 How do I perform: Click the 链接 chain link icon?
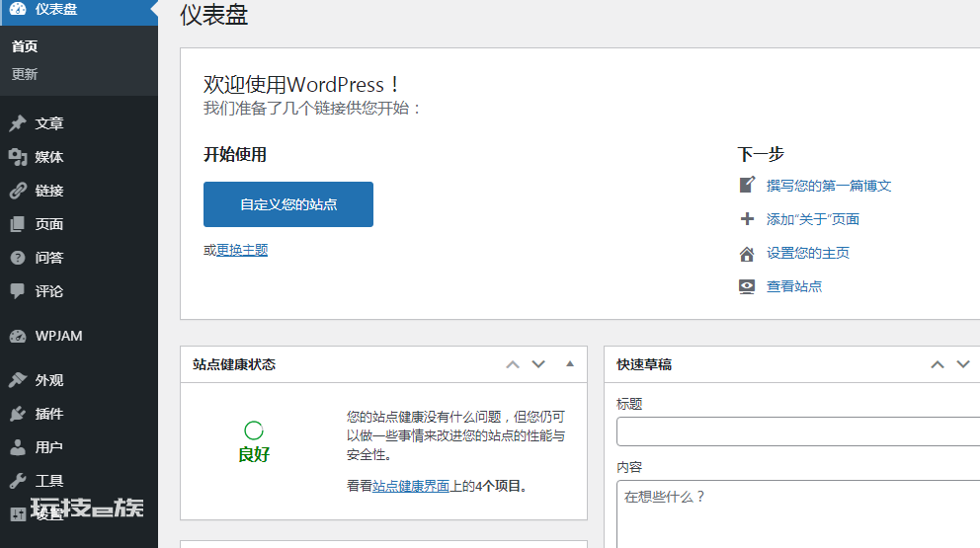18,191
